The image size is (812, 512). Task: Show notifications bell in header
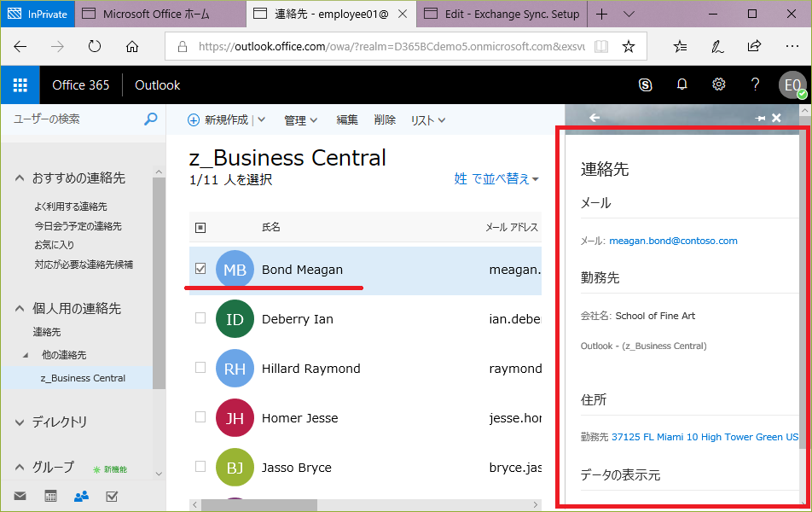click(682, 84)
